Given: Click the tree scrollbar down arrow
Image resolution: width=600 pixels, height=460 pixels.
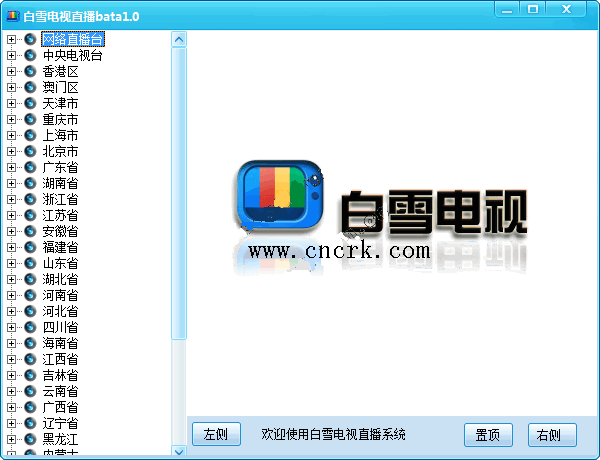Looking at the screenshot, I should (179, 451).
